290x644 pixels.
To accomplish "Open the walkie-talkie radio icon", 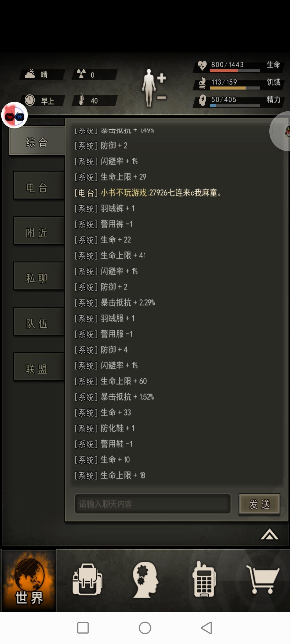I will (x=204, y=580).
